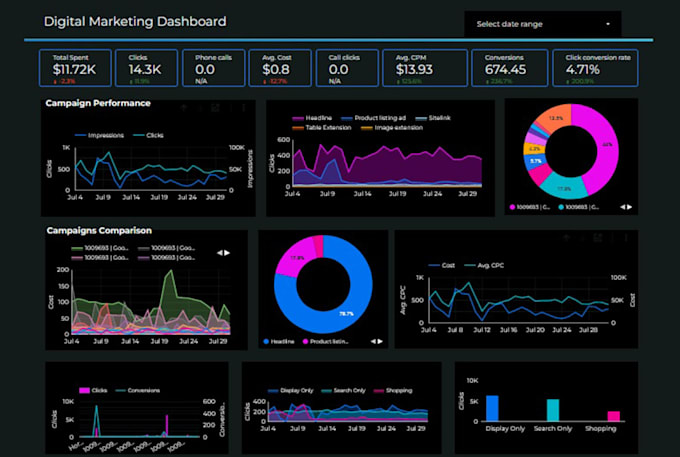Go to next legend page in Campaigns Comparison
Viewport: 680px width, 457px height.
(227, 253)
